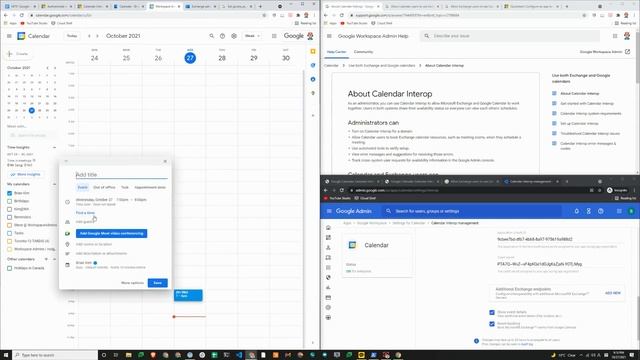The height and width of the screenshot is (360, 640).
Task: Open Dashboard icon in Admin left sidebar
Action: (x=328, y=238)
